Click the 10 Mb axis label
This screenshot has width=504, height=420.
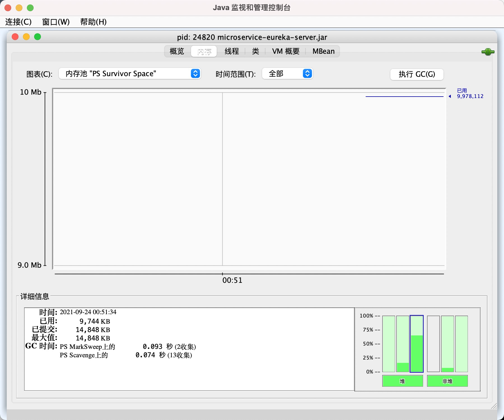tap(31, 92)
